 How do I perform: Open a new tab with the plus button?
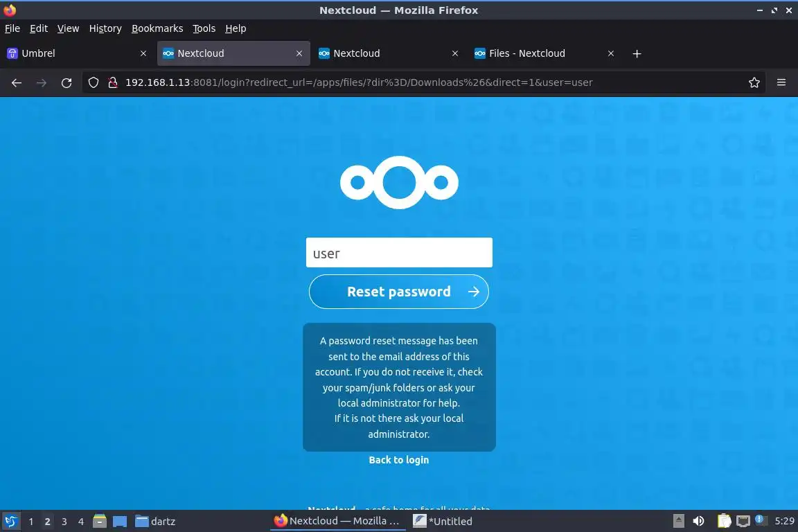coord(637,53)
